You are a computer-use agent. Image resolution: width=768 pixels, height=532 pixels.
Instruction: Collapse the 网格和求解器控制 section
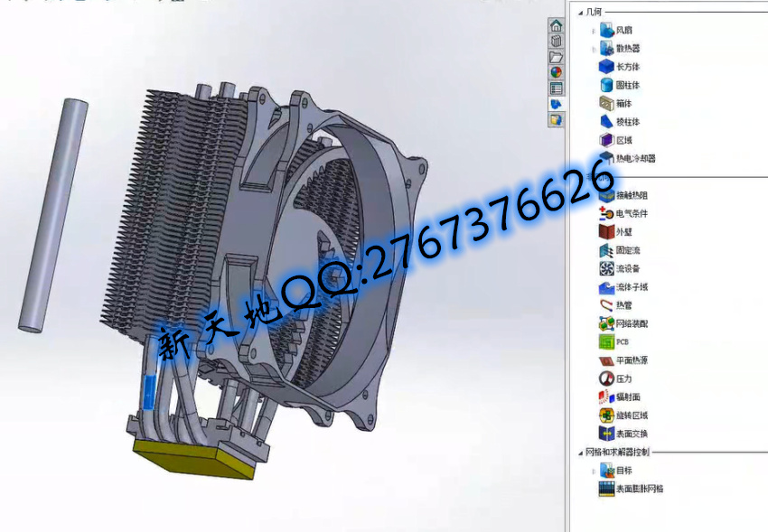coord(580,453)
